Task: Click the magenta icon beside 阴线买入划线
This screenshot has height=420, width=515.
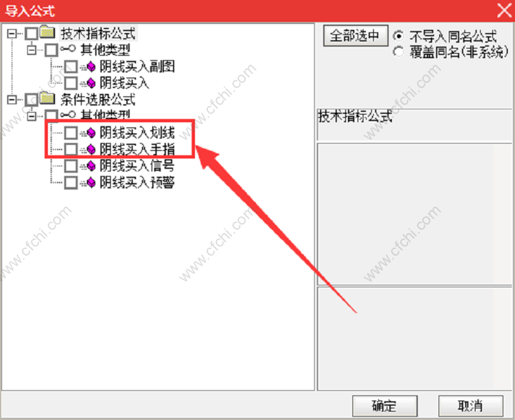Action: tap(91, 133)
